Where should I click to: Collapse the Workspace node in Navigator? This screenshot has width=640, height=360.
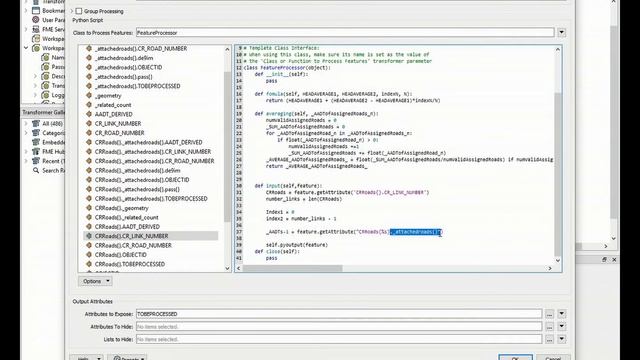(26, 48)
